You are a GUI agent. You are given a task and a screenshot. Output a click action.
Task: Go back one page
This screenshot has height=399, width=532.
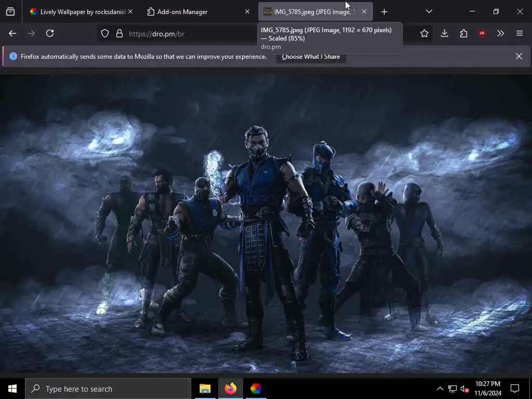coord(12,33)
